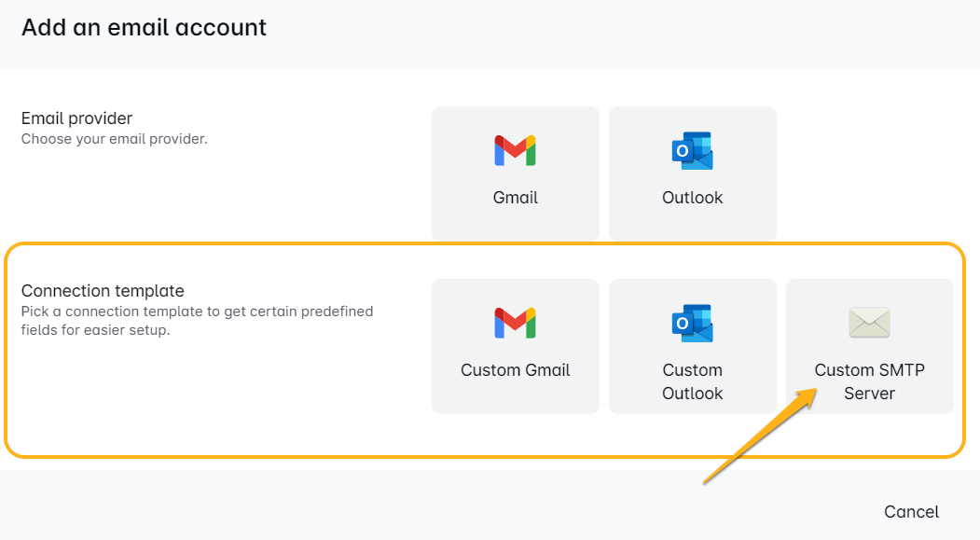Pick the Custom Gmail connection template
Viewport: 980px width, 540px height.
click(x=515, y=346)
